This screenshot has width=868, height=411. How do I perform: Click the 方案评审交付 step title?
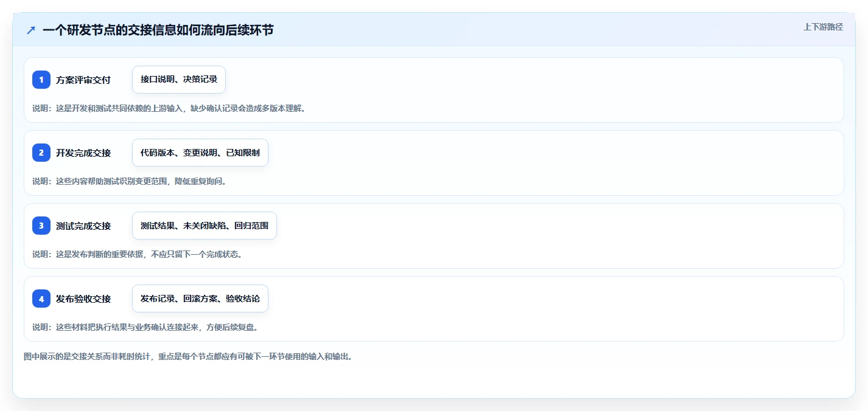point(83,80)
